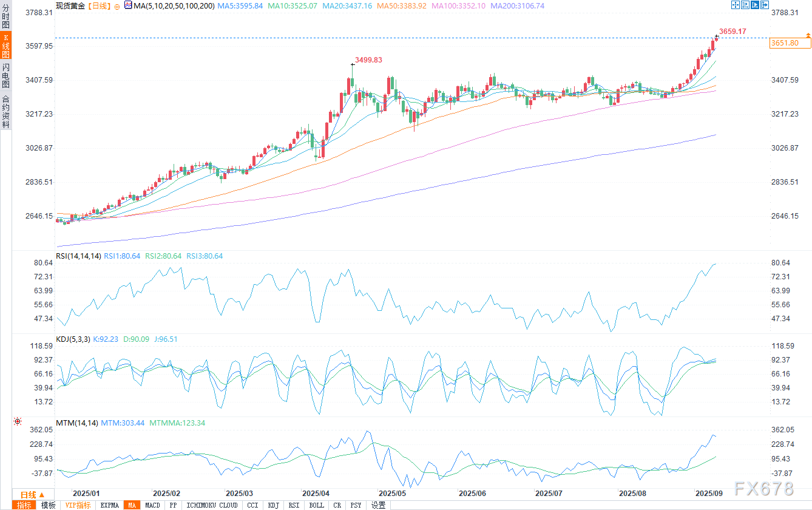Viewport: 812px width, 510px height.
Task: Click the red sun icon beside MTM
Action: pos(18,421)
